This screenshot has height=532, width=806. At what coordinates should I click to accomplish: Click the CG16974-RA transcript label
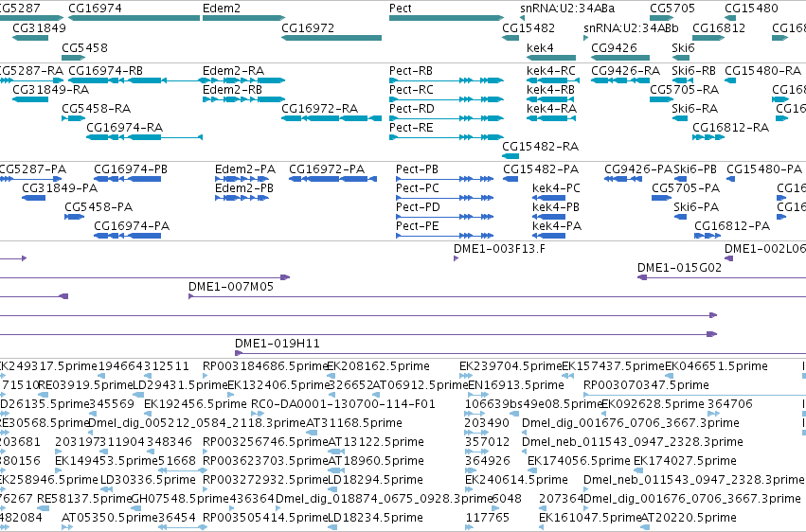125,128
